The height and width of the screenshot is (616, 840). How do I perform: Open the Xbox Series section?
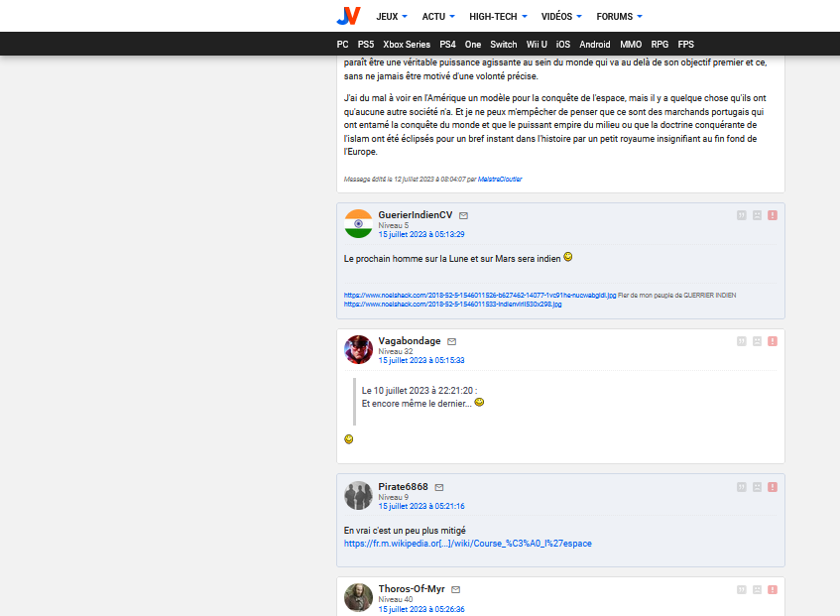click(x=407, y=45)
